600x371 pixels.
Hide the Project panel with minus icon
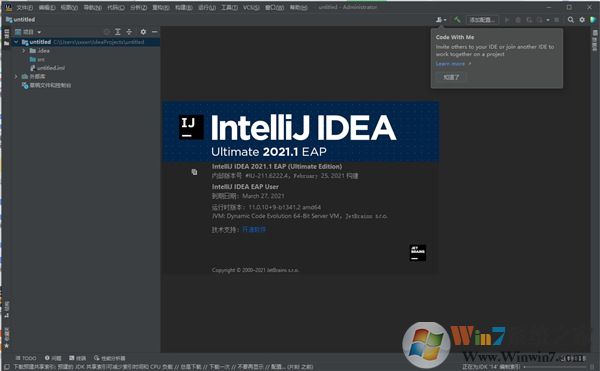[x=155, y=32]
